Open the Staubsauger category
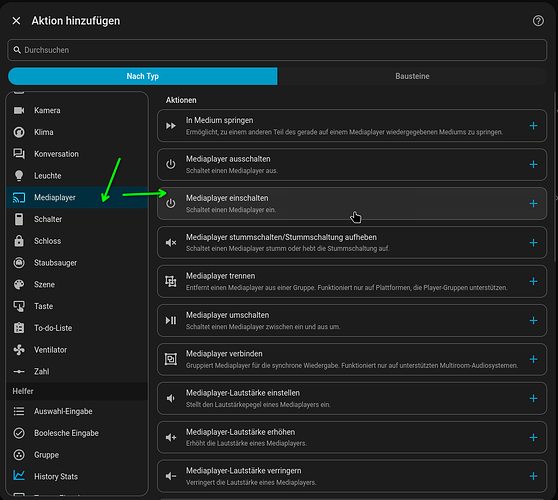 [77, 263]
